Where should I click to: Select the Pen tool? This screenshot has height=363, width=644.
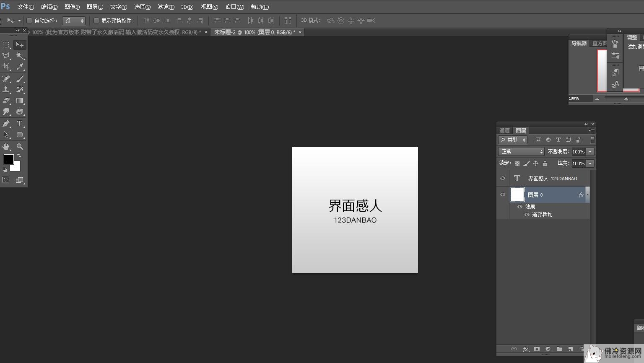point(6,124)
